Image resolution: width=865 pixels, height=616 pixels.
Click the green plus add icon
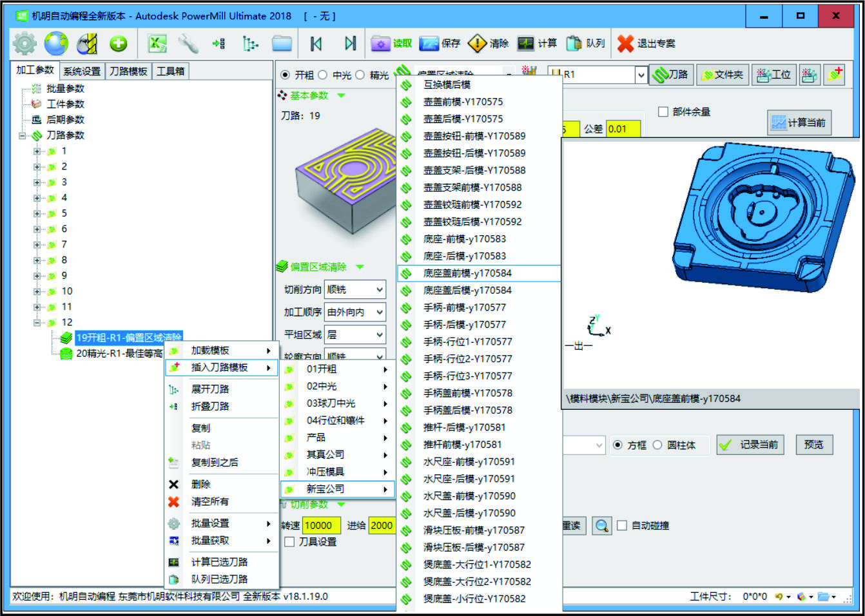click(118, 43)
